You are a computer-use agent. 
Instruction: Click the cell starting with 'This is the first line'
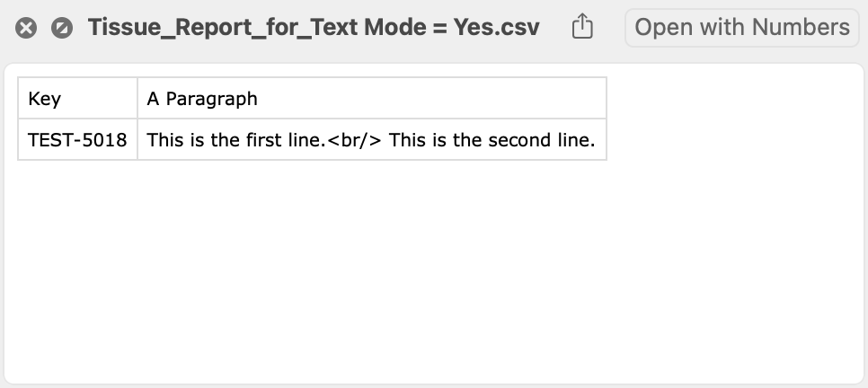tap(371, 140)
